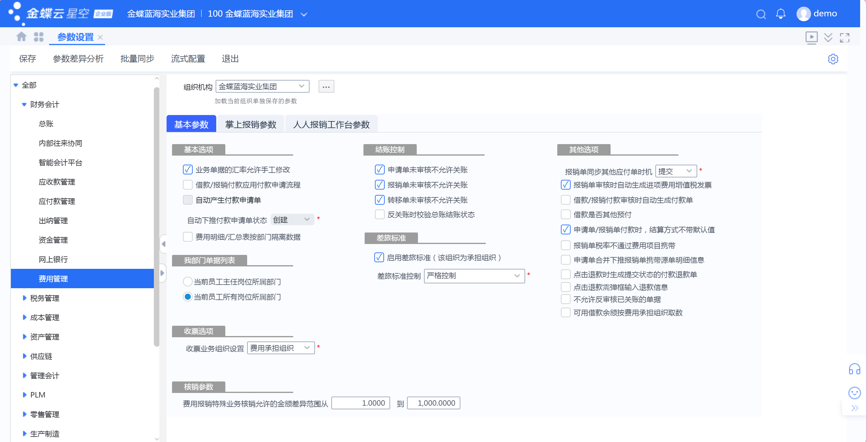Open 收票业务组织设置 dropdown
The height and width of the screenshot is (442, 868).
[x=280, y=348]
